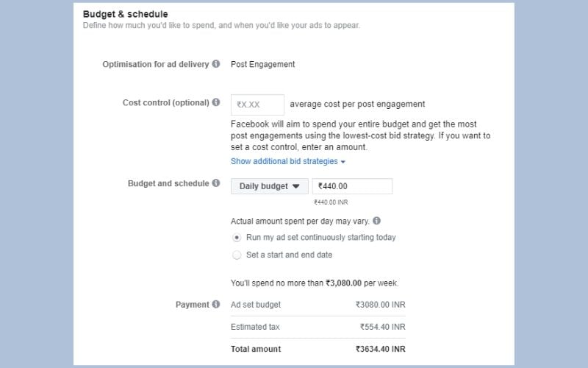588x368 pixels.
Task: Click the Cost control (optional) label
Action: [x=165, y=102]
